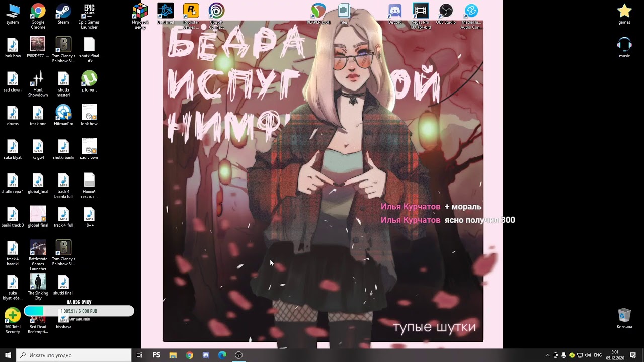Launch Ubisoft Connect from the desktop
The width and height of the screenshot is (644, 362).
(x=217, y=16)
